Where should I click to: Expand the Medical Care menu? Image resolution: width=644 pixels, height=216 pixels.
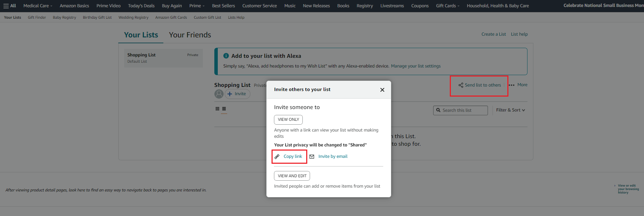(x=38, y=6)
